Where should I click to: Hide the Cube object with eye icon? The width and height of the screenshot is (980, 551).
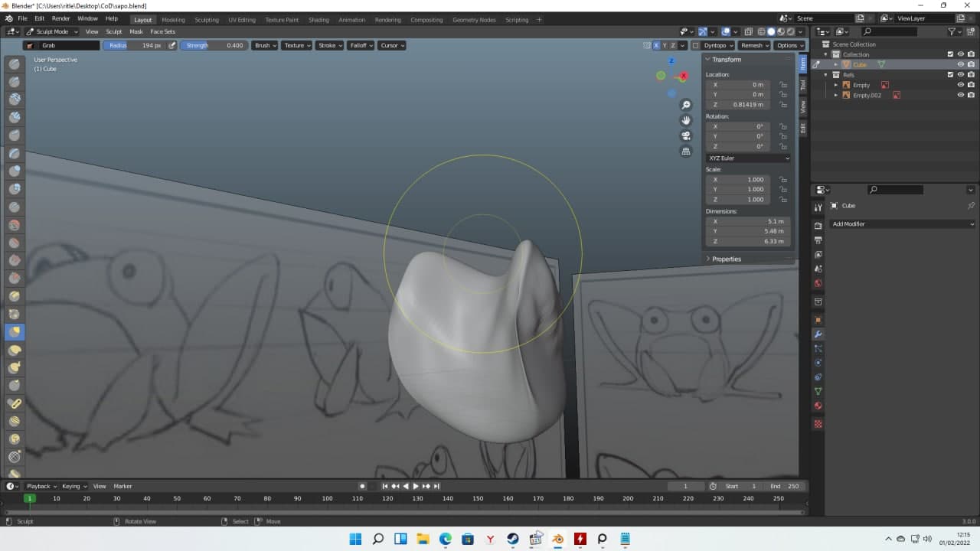pos(961,64)
